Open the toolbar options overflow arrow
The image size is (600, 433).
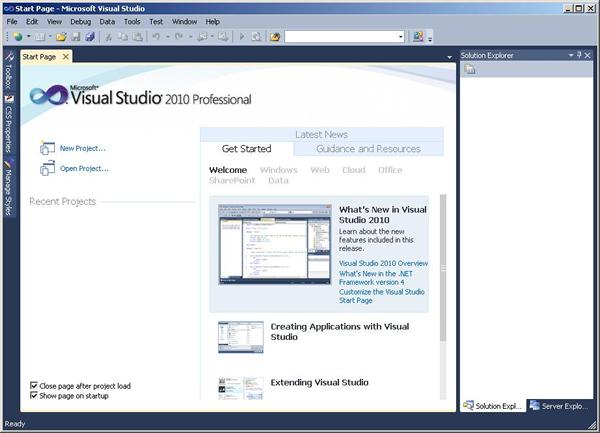pos(430,38)
